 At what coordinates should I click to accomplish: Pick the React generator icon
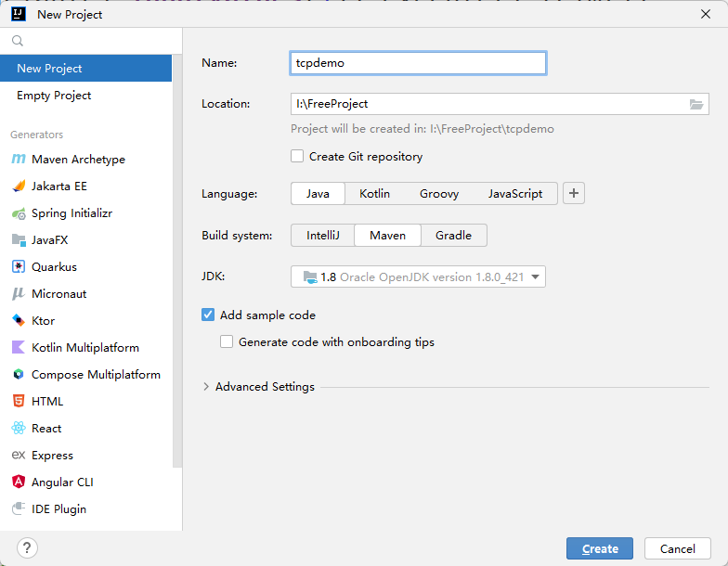click(x=19, y=429)
